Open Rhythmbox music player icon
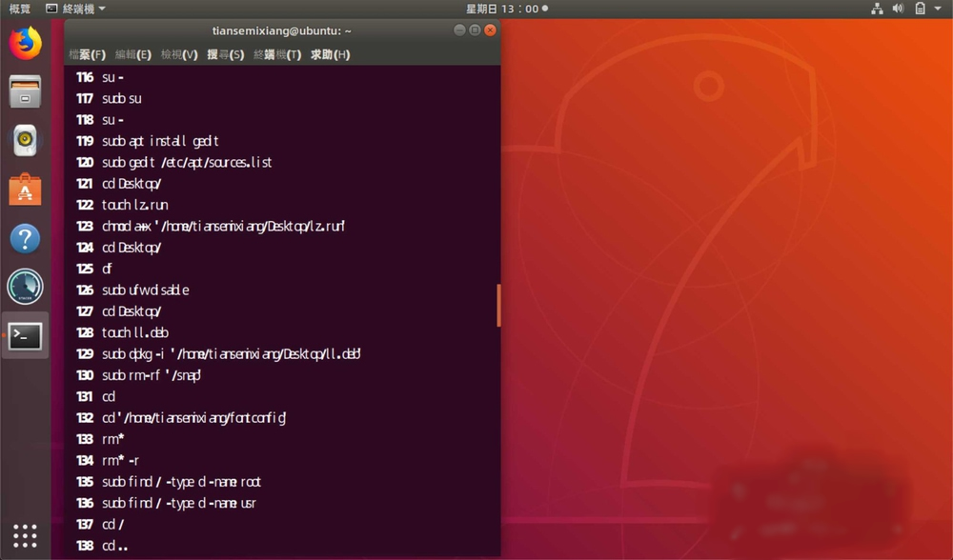The image size is (953, 560). 26,141
